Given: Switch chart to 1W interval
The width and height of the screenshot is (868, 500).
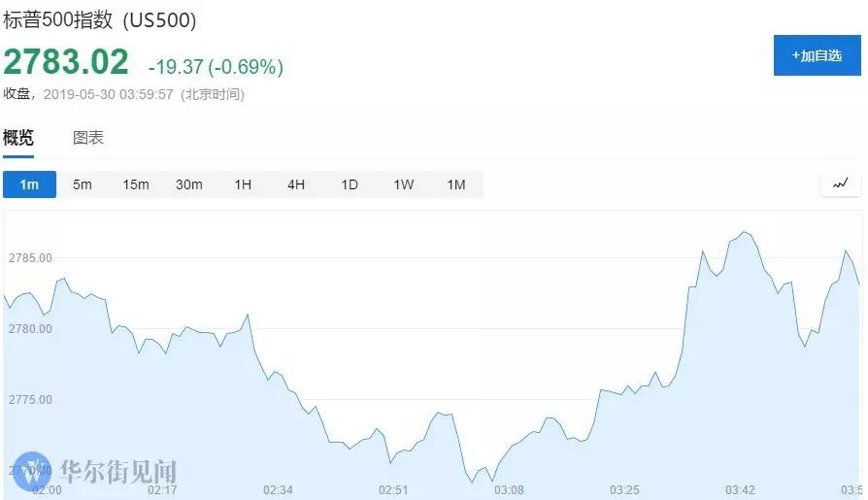Looking at the screenshot, I should 403,184.
